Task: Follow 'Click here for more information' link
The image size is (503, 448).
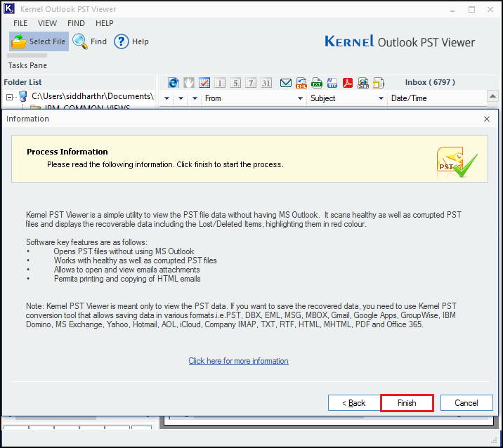Action: (x=238, y=361)
